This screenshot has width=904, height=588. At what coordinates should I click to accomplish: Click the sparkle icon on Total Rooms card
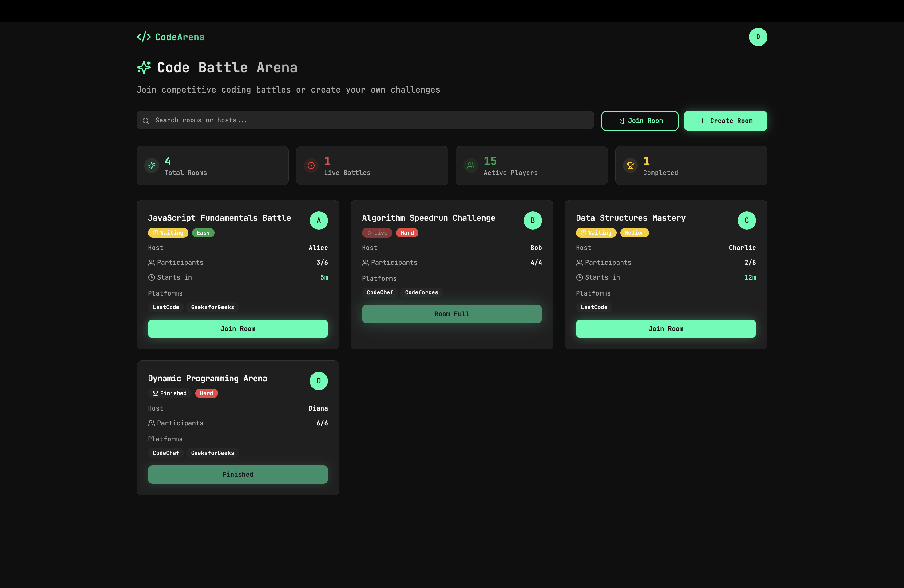[152, 166]
